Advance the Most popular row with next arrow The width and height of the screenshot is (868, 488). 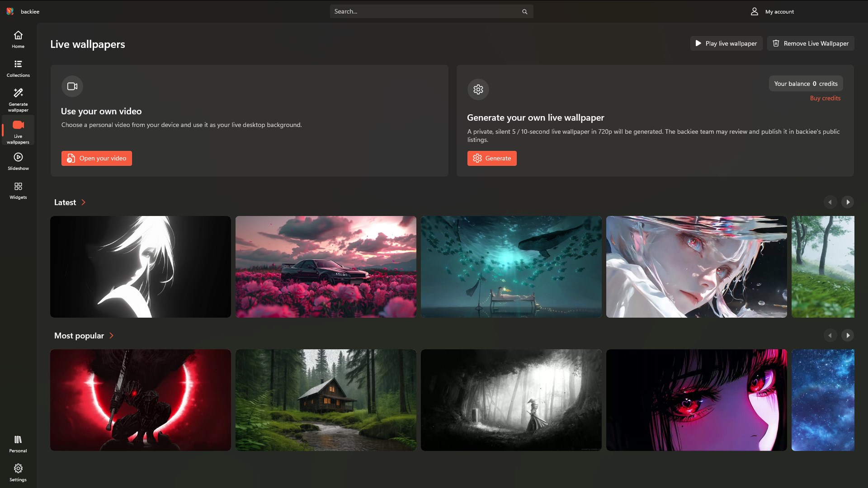(x=848, y=335)
